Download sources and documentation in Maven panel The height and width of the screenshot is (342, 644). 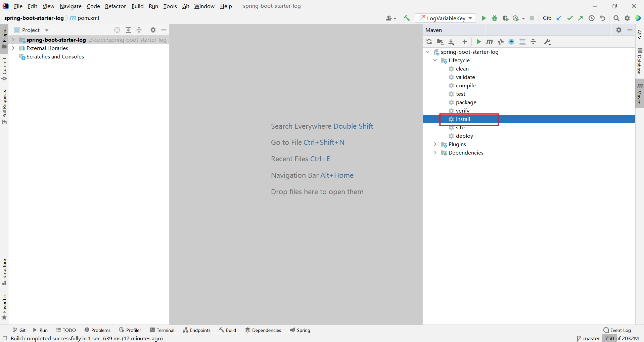[451, 42]
